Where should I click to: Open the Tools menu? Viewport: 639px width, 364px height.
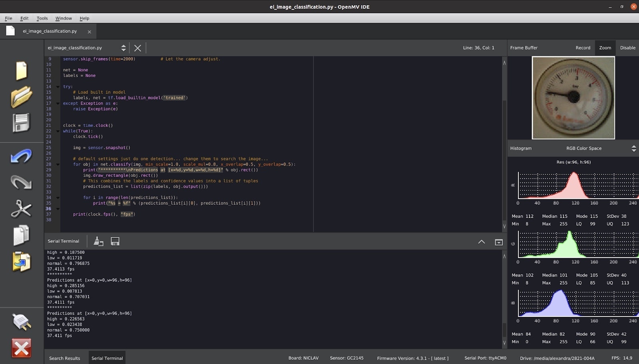pos(42,18)
